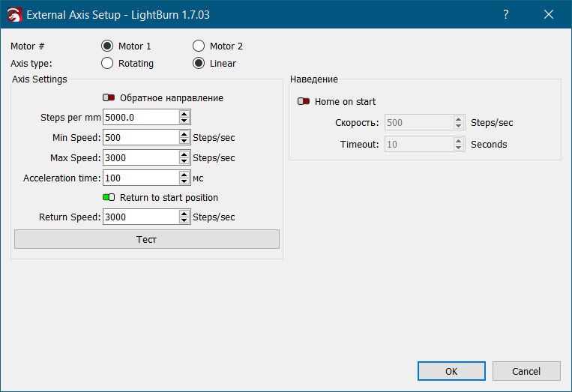Decrease Min Speed with down arrow
This screenshot has width=572, height=392.
pyautogui.click(x=184, y=141)
